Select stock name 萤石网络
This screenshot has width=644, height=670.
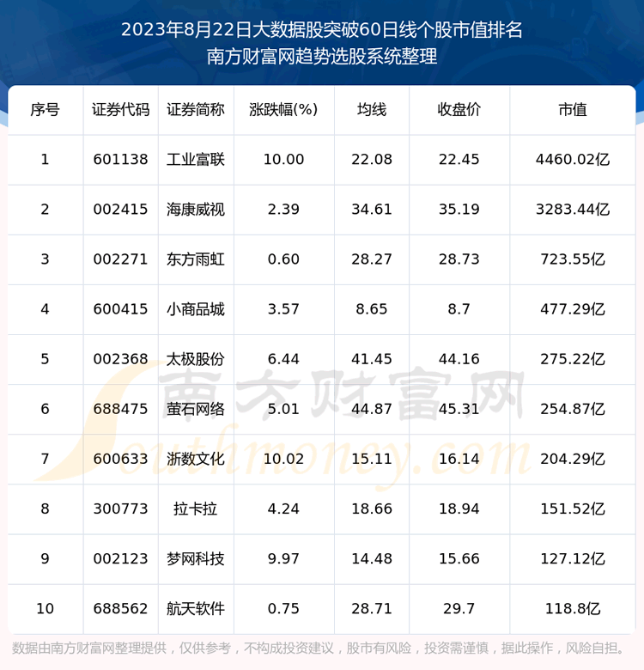pyautogui.click(x=196, y=409)
